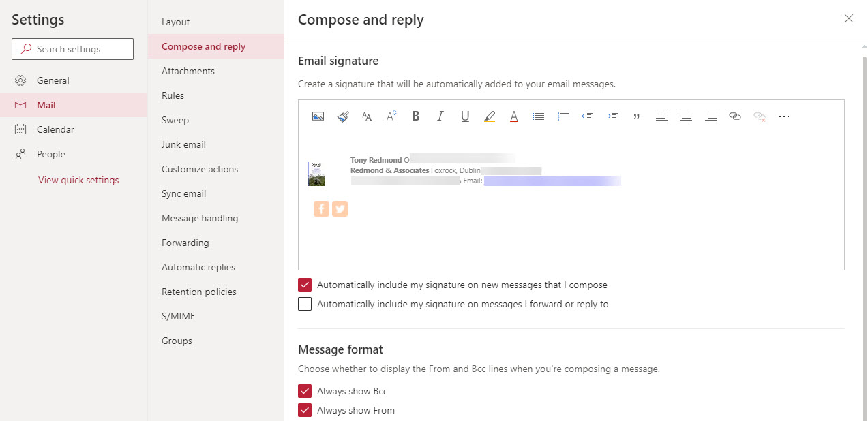Pick the text highlight color

click(490, 116)
